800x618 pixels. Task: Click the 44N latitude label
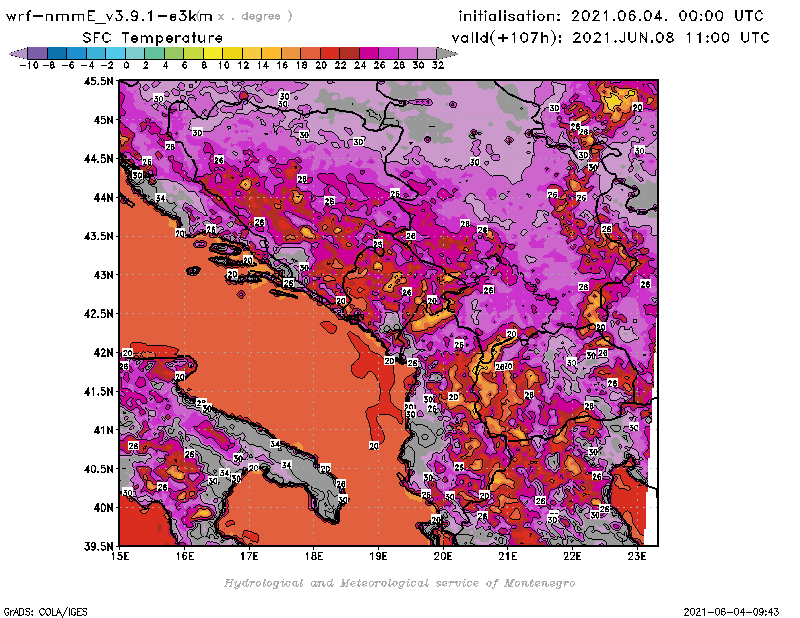pyautogui.click(x=103, y=197)
